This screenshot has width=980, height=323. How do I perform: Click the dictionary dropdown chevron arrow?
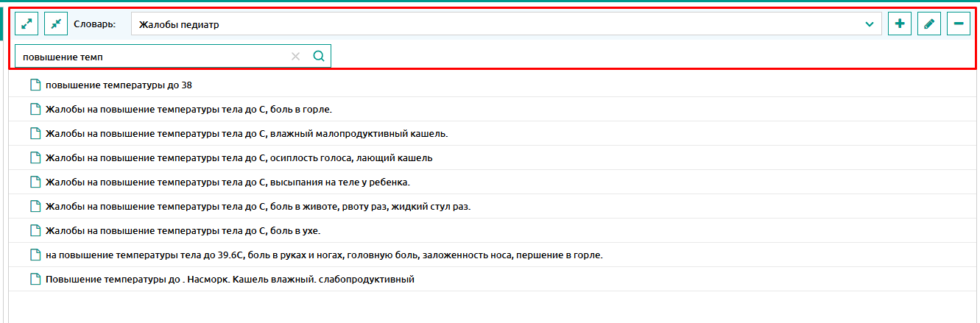click(x=870, y=24)
